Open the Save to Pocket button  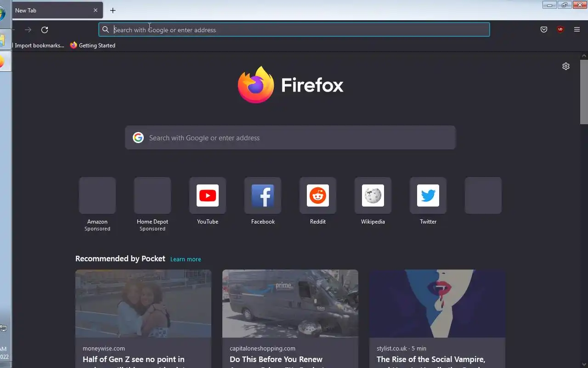pos(544,30)
